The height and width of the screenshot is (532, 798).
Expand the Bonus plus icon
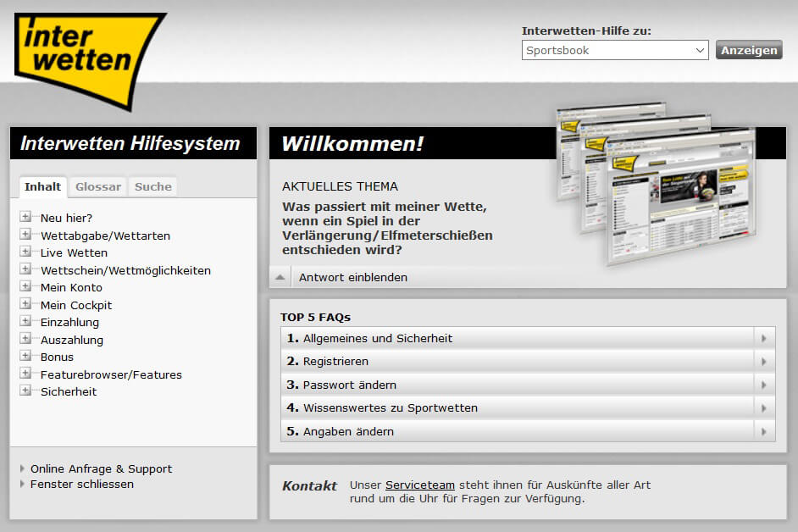click(x=25, y=356)
